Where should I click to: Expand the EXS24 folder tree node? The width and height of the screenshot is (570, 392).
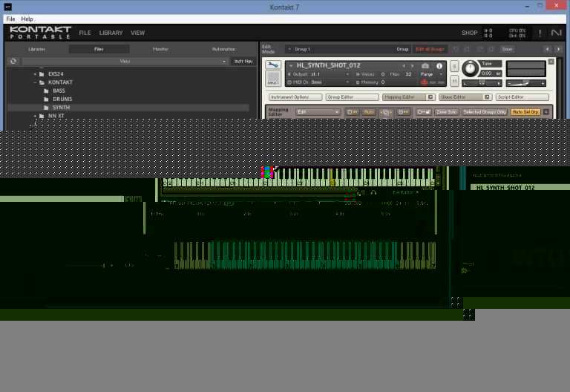coord(35,74)
